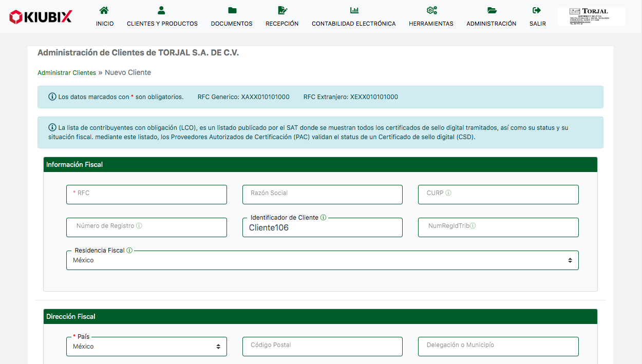Click info icon next to Identificador de Cliente
Screen dimensions: 642x364
coord(323,218)
